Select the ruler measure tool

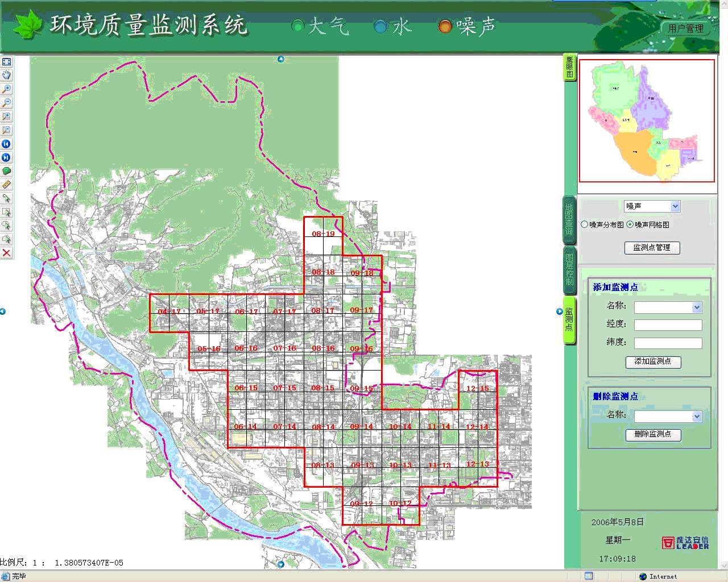[x=6, y=185]
